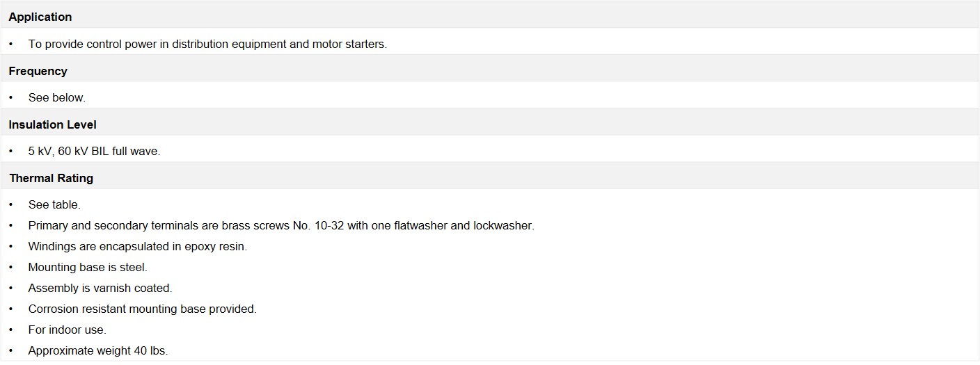Click the 'Approximate weight 40 lbs.' line

(98, 350)
